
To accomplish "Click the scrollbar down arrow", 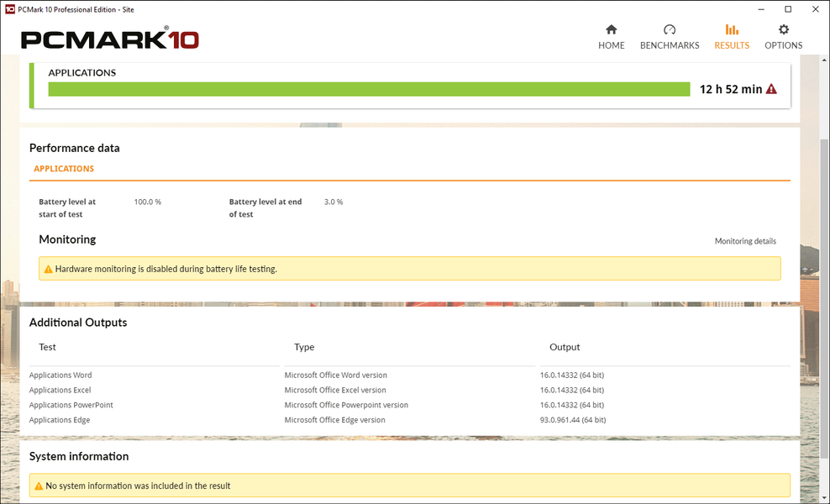I will pos(825,497).
